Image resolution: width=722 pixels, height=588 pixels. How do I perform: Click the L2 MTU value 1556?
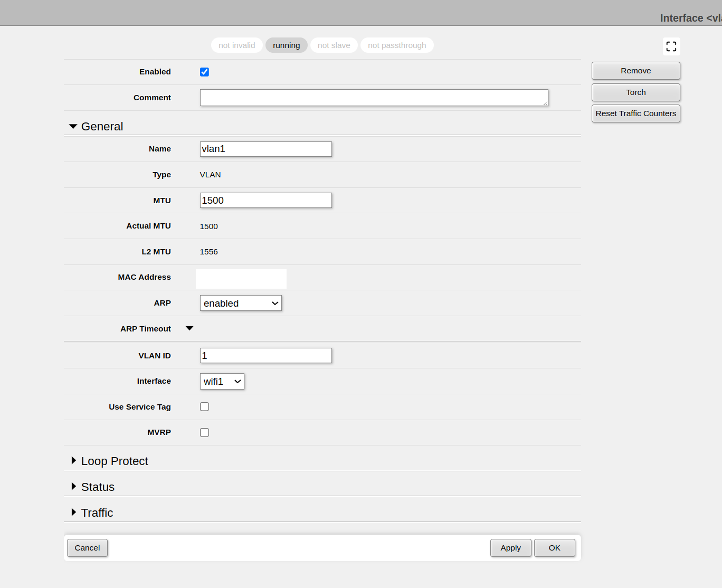point(209,252)
